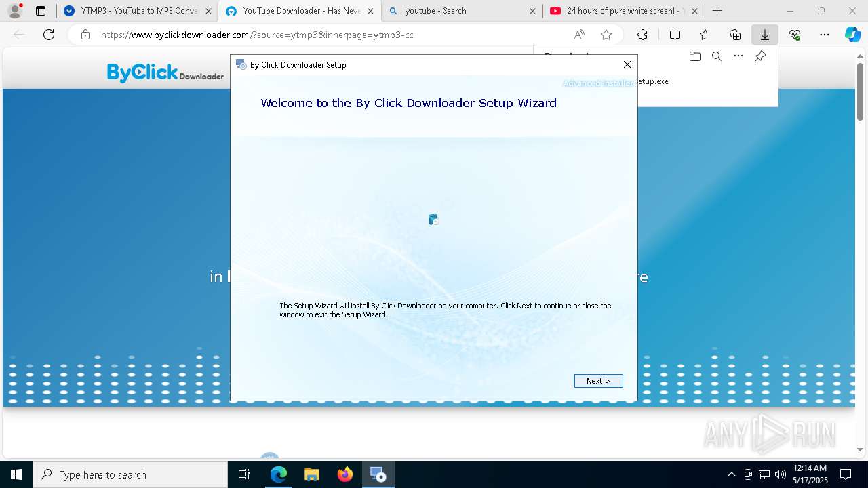Switch to the YouTube Downloader tab
Screen dimensions: 868x488
coord(300,11)
